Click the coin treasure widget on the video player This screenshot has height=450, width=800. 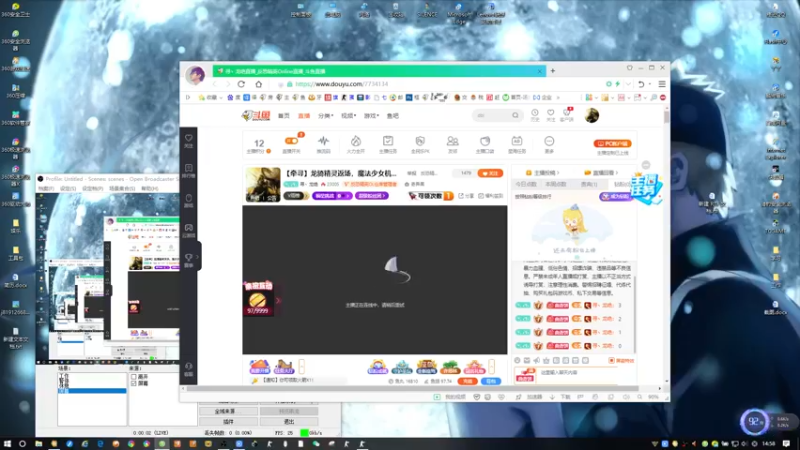pyautogui.click(x=258, y=298)
